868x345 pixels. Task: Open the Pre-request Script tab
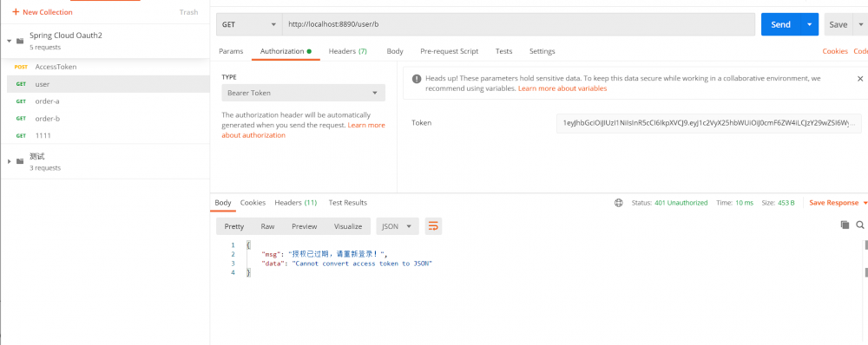point(449,51)
